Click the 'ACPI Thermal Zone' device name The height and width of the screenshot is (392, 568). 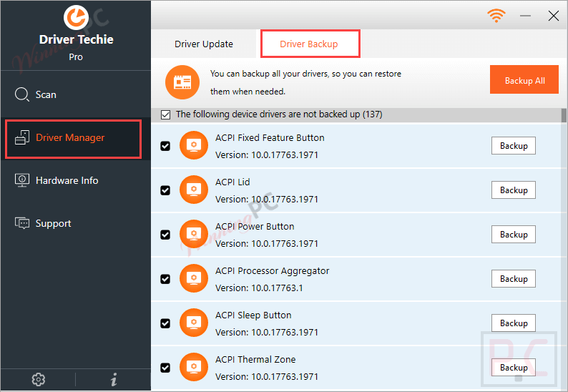[x=255, y=359]
